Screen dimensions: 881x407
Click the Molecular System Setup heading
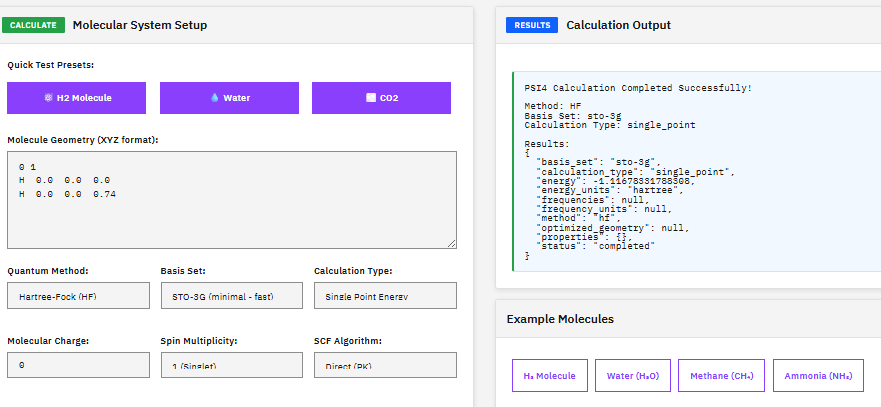pyautogui.click(x=140, y=25)
